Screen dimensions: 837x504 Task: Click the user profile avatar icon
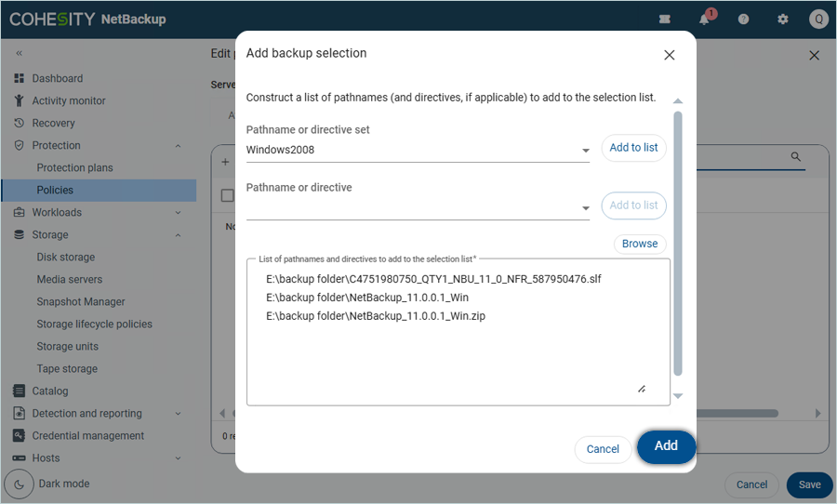[x=817, y=20]
